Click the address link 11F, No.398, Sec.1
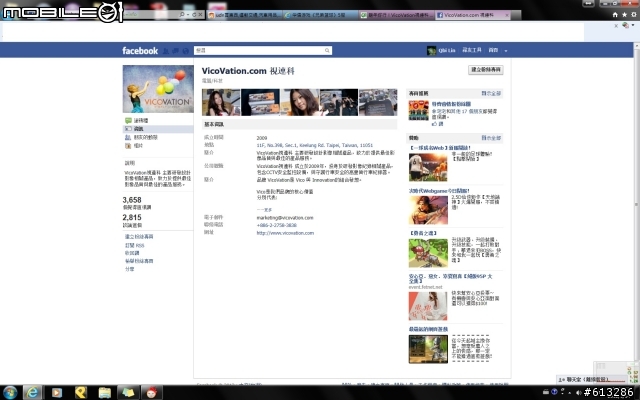Screen dimensions: 640x400 314,145
